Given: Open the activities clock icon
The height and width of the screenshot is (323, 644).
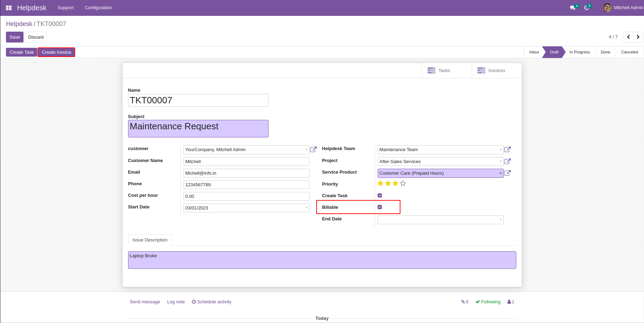Looking at the screenshot, I should click(586, 8).
